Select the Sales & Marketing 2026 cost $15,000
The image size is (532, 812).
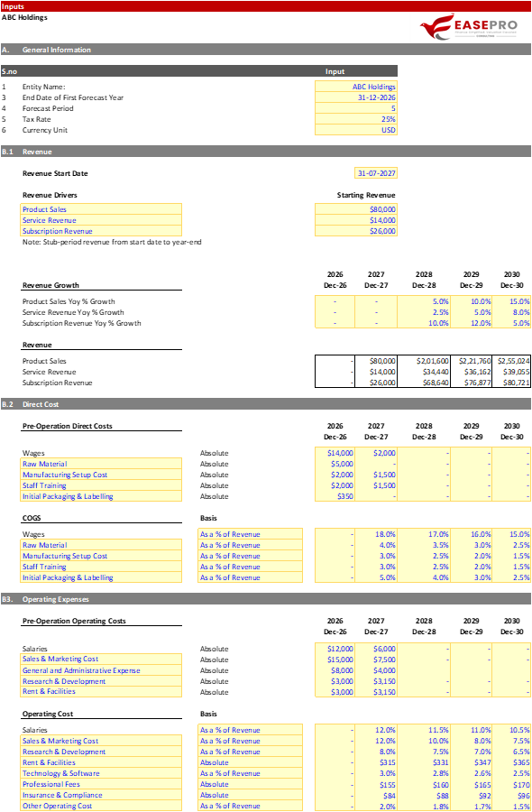[x=335, y=660]
